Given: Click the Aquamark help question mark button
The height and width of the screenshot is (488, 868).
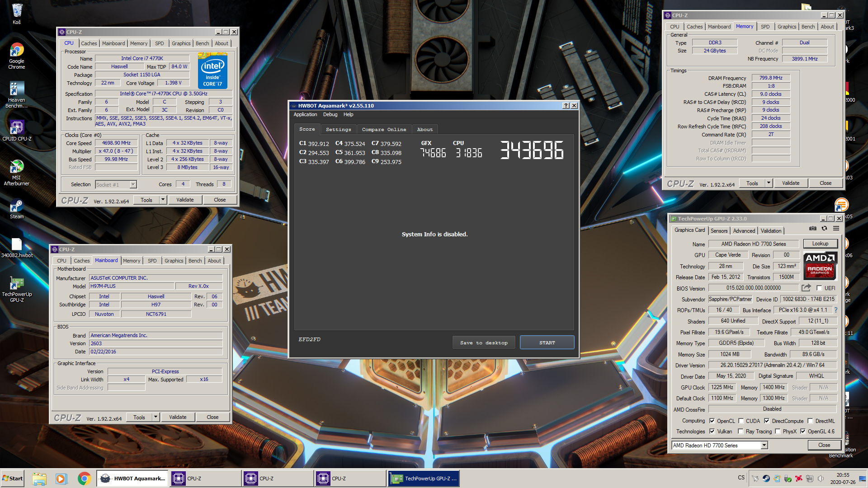Looking at the screenshot, I should point(566,106).
